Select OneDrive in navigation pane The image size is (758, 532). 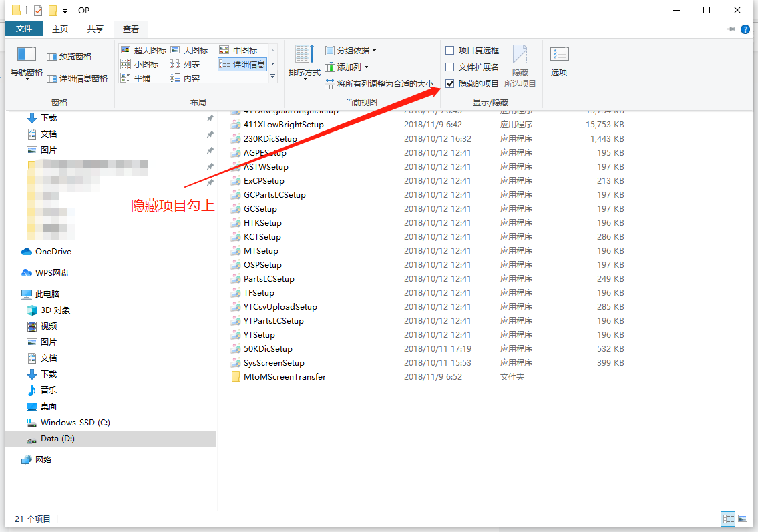coord(46,251)
